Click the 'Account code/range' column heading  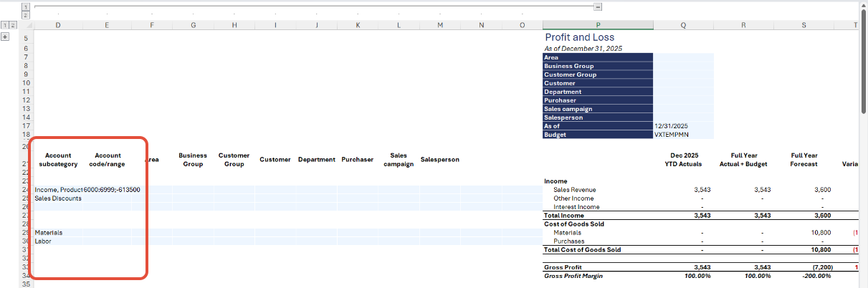(108, 160)
